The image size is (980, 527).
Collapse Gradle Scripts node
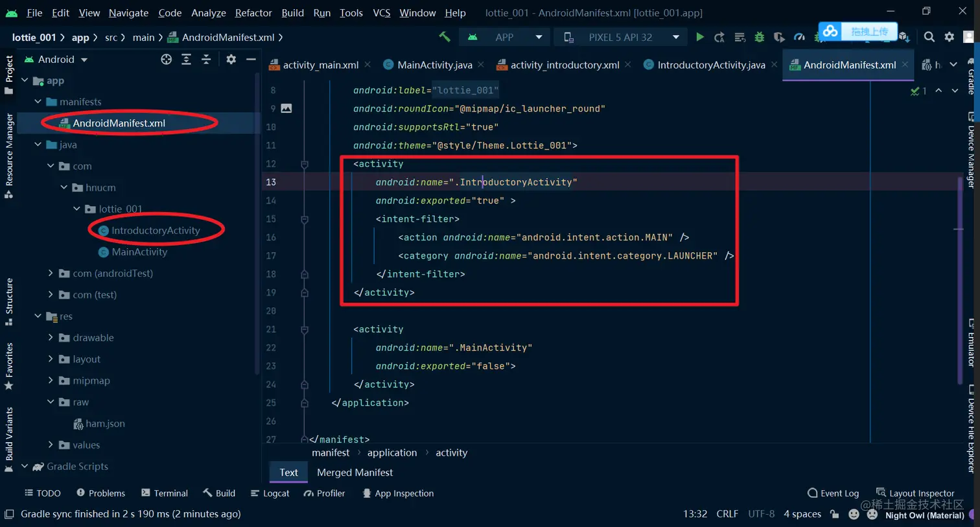coord(25,466)
